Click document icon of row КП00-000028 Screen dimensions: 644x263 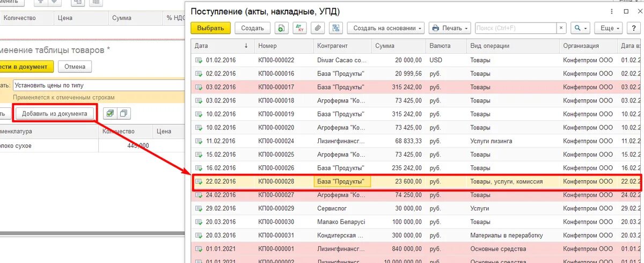(x=199, y=181)
